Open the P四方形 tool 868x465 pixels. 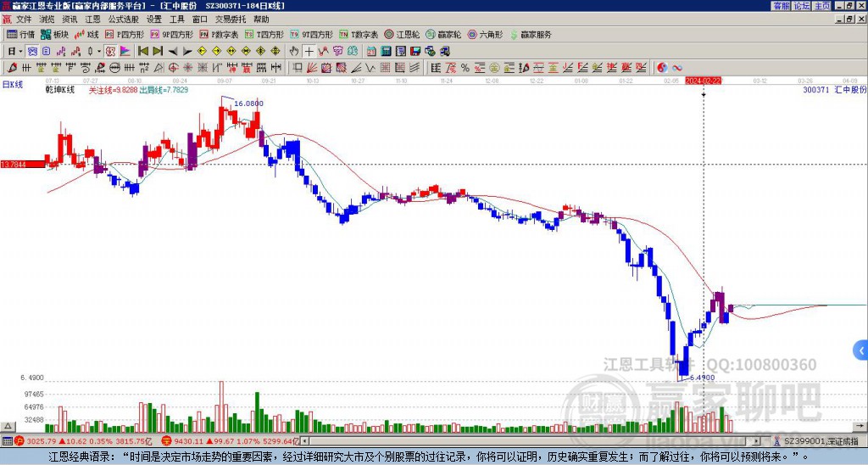click(125, 34)
